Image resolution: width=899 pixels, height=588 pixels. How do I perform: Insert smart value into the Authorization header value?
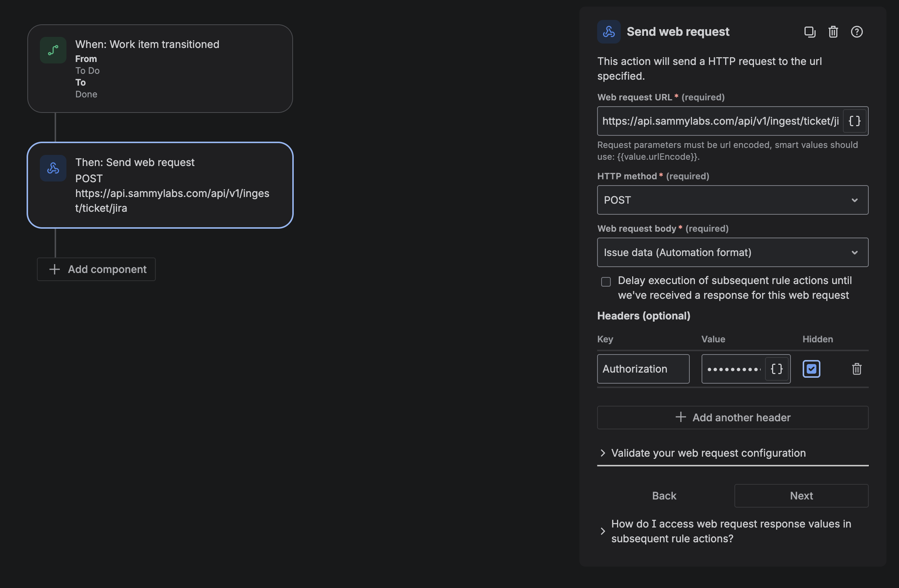[x=776, y=369]
